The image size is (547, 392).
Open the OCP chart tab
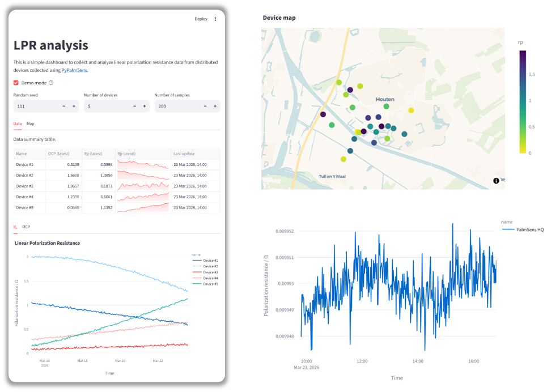(x=26, y=227)
